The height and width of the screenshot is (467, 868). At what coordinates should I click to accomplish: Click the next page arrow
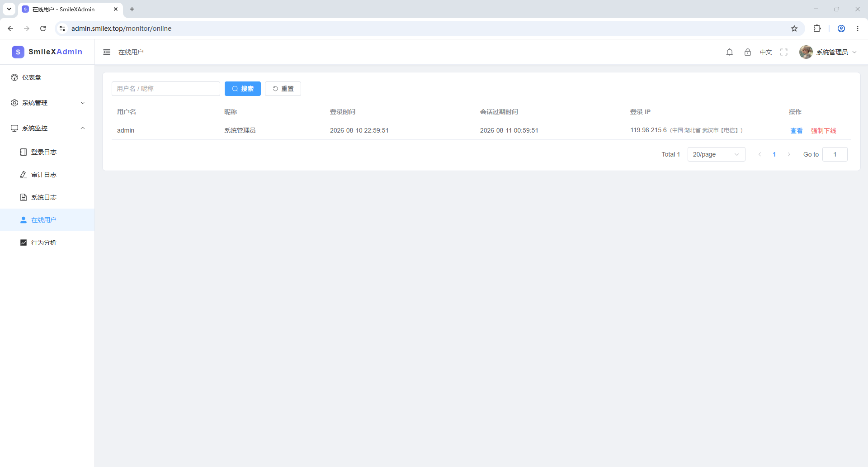pyautogui.click(x=789, y=154)
